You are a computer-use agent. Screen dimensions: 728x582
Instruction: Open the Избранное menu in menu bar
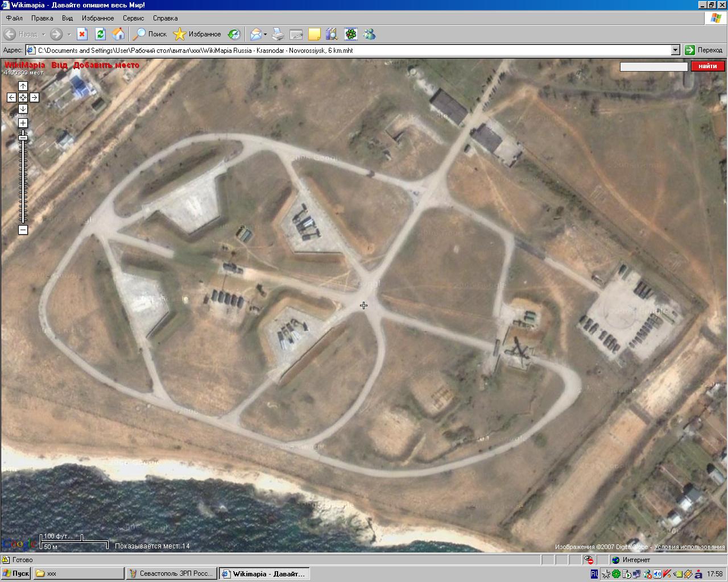tap(98, 18)
